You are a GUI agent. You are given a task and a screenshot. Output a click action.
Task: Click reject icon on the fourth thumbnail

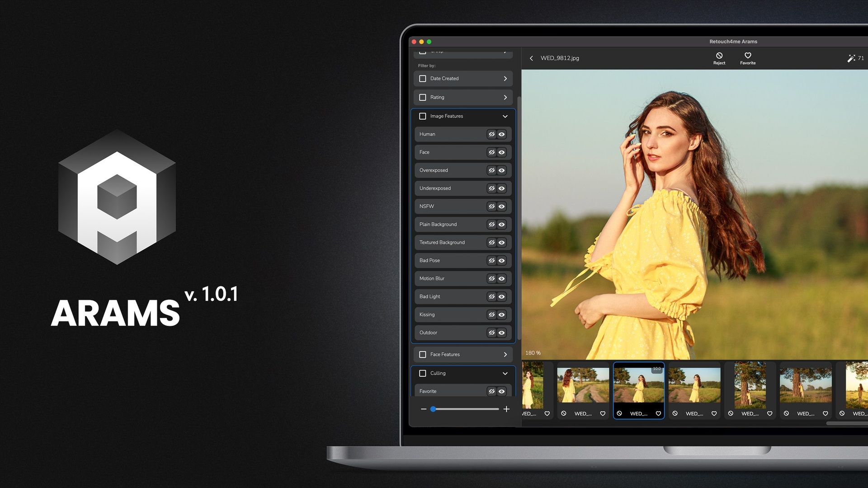click(675, 413)
